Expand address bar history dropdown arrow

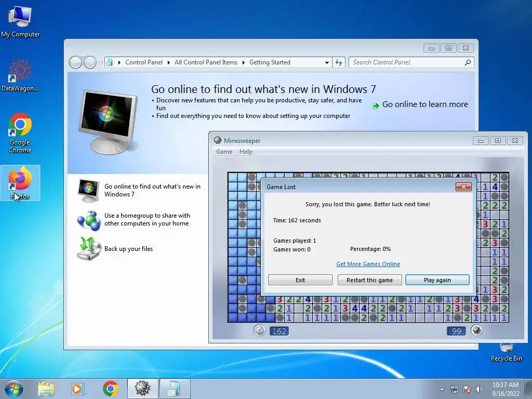coord(327,63)
